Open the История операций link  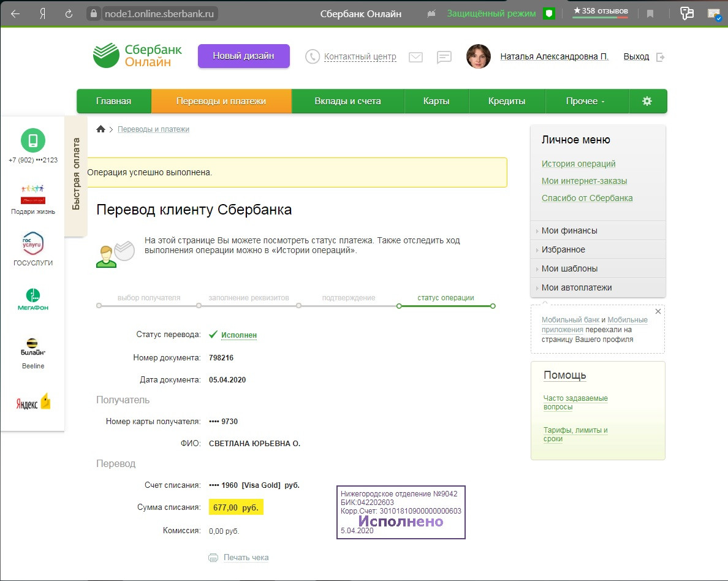click(578, 164)
